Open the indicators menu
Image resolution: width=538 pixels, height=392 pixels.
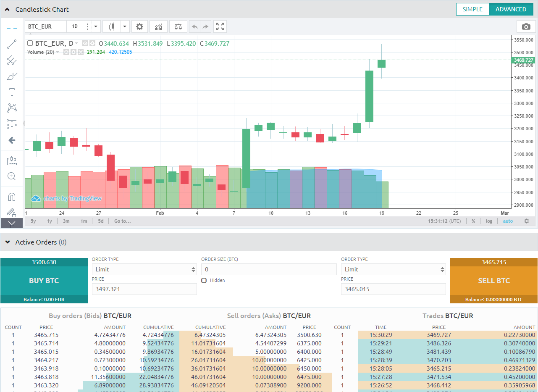159,26
